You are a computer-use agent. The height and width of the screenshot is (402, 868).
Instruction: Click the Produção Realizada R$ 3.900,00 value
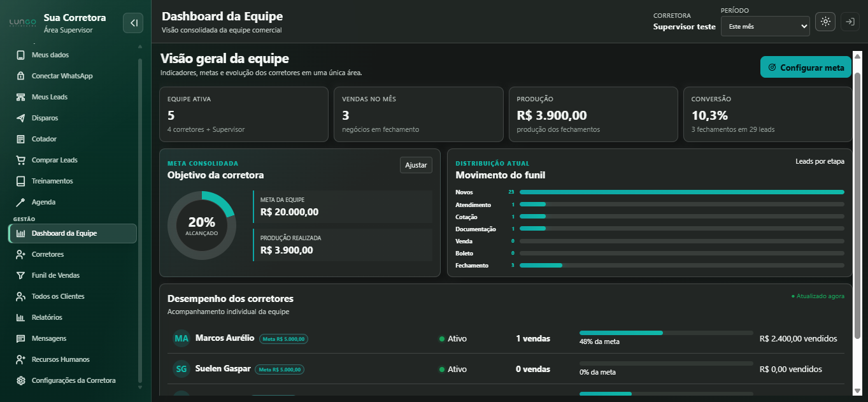[287, 250]
